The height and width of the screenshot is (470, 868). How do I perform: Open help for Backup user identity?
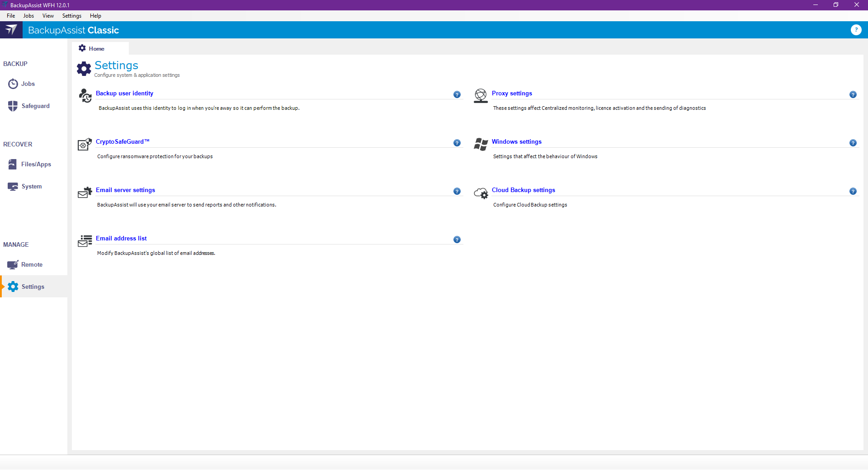(x=457, y=94)
